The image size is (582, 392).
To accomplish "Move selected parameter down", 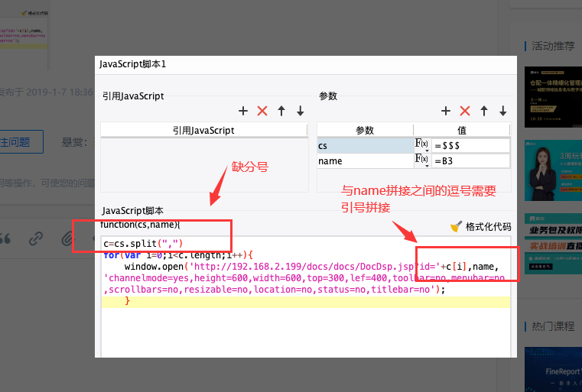I will coord(503,111).
